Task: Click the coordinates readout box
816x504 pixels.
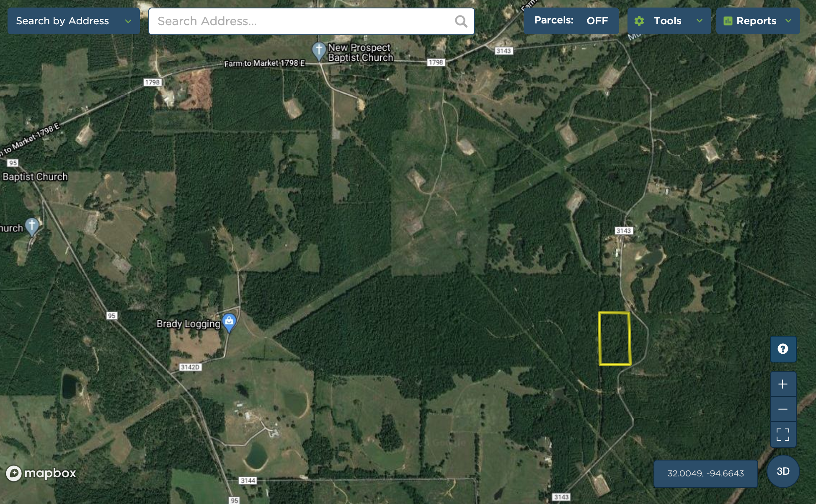Action: [x=706, y=473]
